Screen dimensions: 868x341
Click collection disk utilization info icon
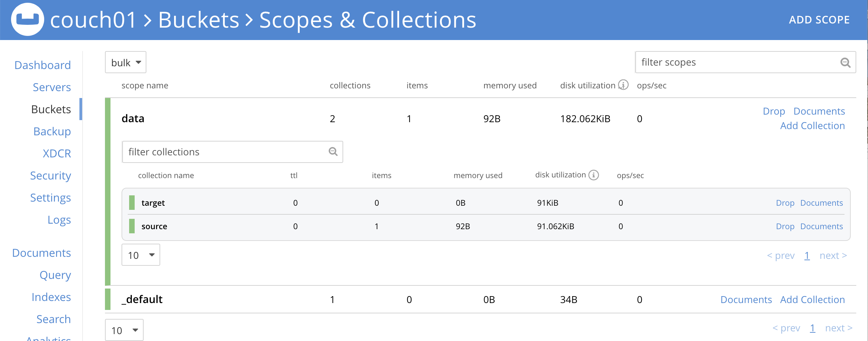pos(594,175)
